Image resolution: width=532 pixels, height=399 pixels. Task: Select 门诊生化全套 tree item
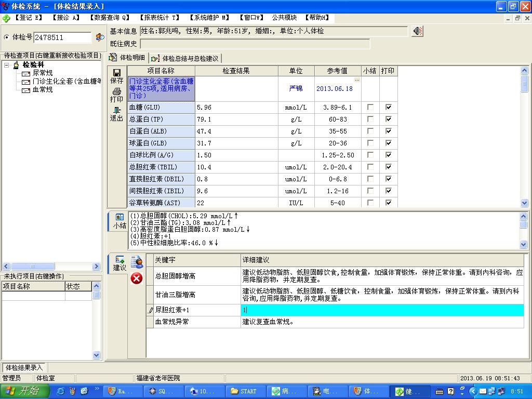66,82
